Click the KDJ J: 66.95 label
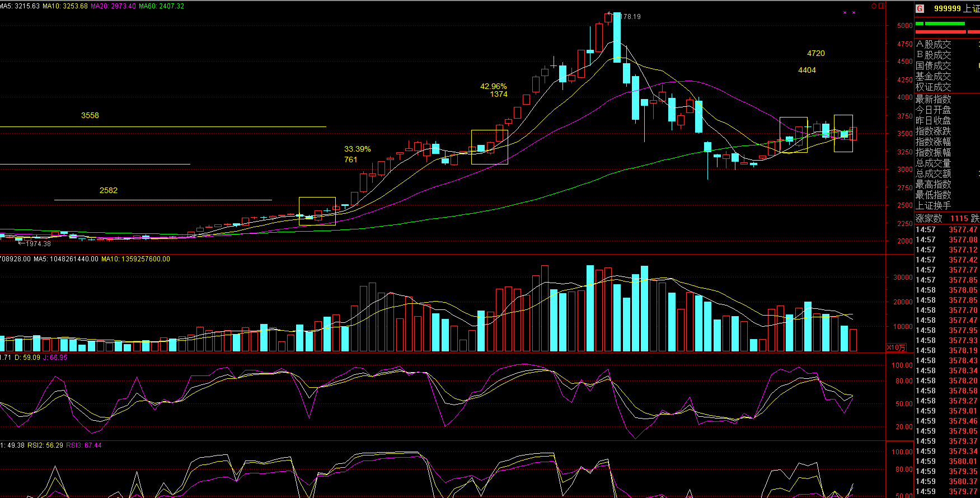The image size is (980, 498). click(55, 358)
